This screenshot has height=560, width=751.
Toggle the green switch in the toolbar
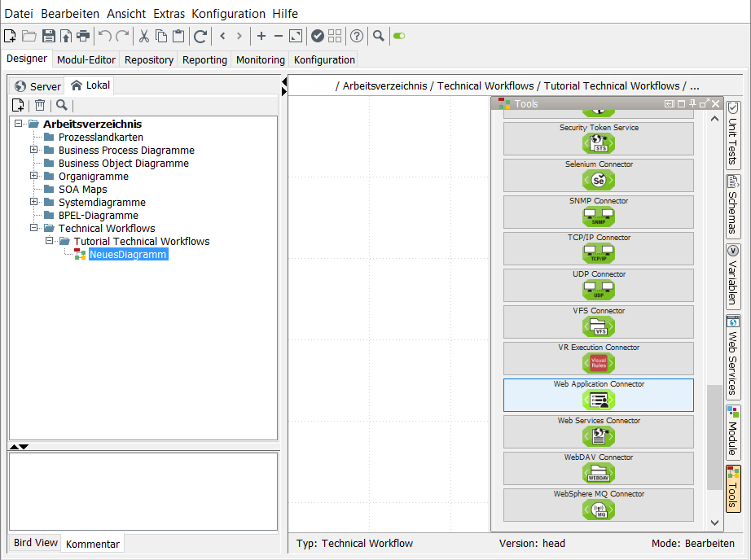[399, 36]
